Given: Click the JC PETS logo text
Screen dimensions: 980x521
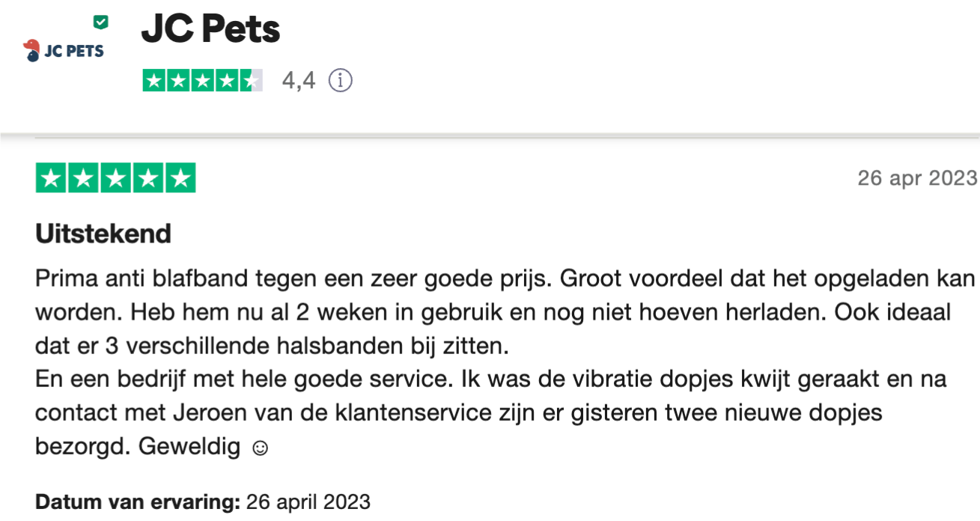Looking at the screenshot, I should click(73, 52).
